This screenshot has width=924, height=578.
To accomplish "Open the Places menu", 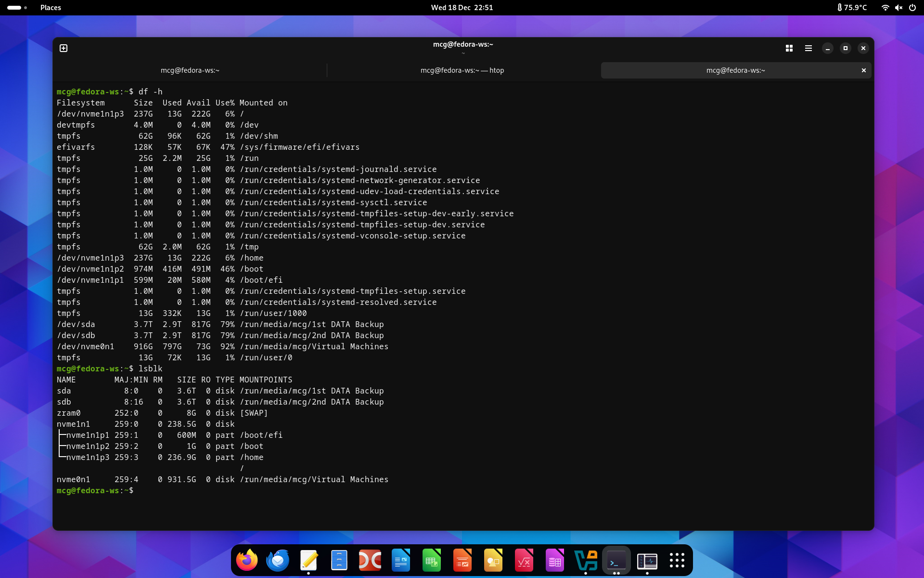I will (51, 8).
